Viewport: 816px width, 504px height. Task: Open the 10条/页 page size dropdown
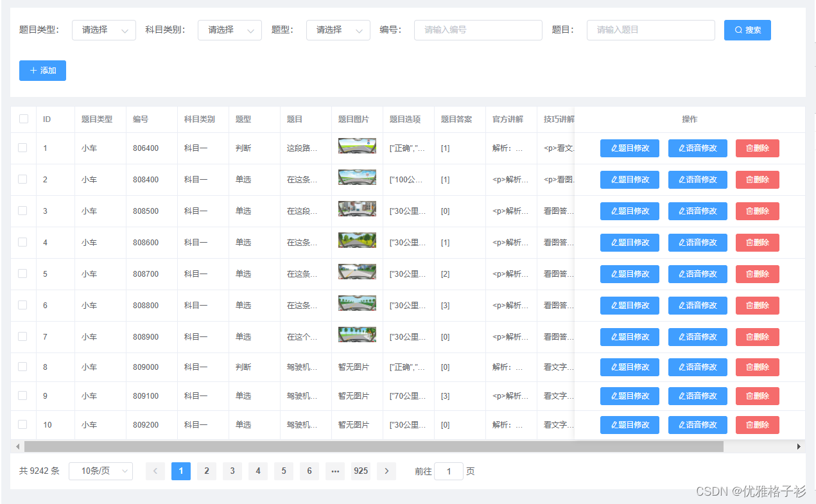(x=100, y=471)
